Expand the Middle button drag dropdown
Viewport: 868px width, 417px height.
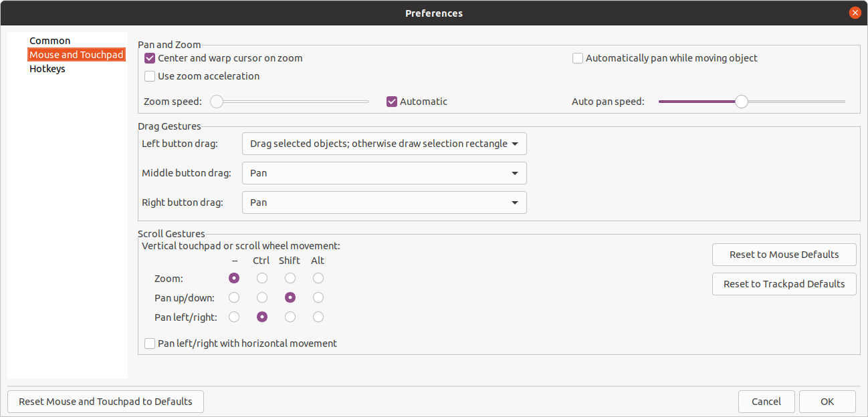(384, 173)
